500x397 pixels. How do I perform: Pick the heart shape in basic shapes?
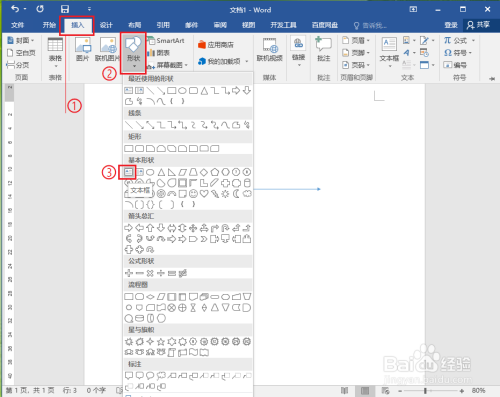(204, 194)
